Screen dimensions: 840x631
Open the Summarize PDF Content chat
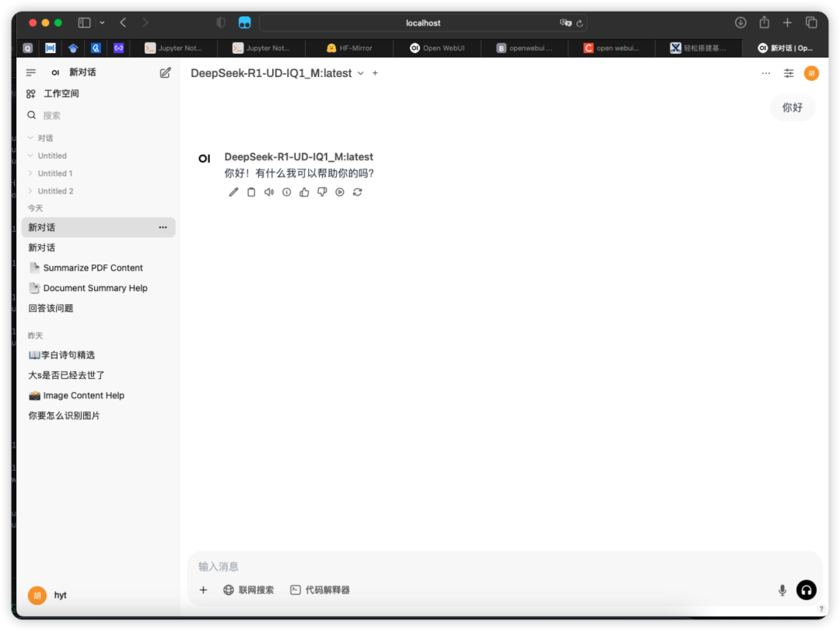(99, 268)
